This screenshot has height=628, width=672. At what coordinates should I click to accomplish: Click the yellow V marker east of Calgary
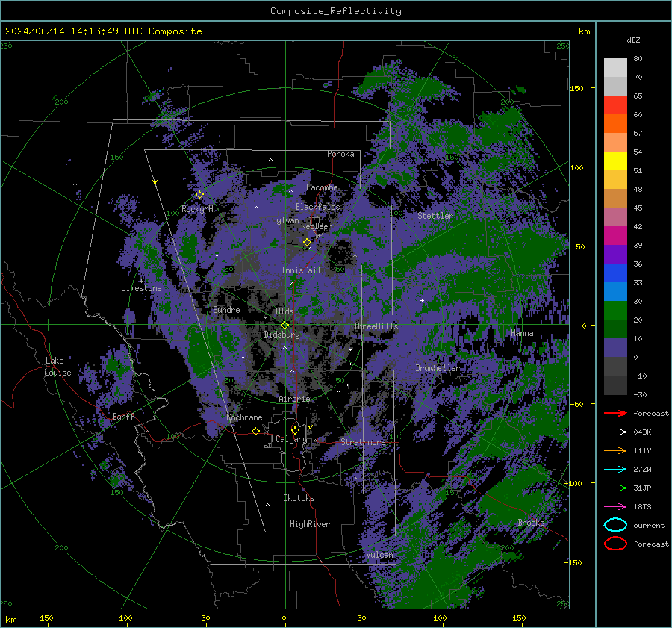[310, 427]
